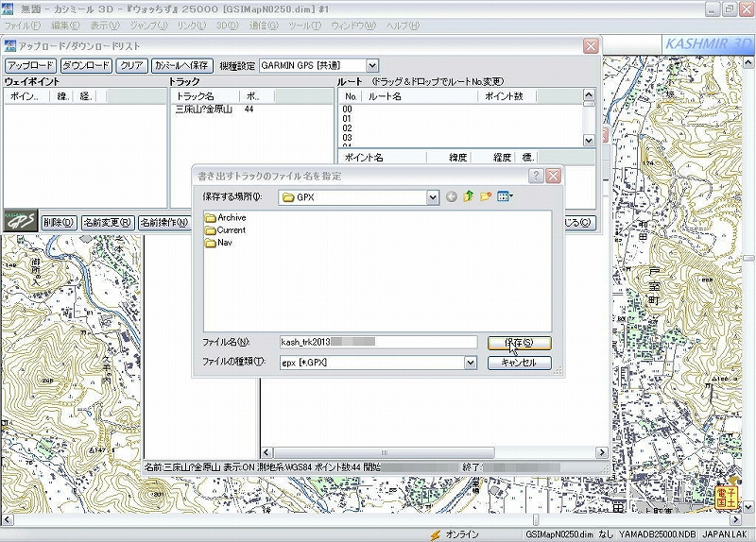Viewport: 756px width, 542px height.
Task: Click YAMADB25000.NDB in status bar
Action: (x=658, y=534)
